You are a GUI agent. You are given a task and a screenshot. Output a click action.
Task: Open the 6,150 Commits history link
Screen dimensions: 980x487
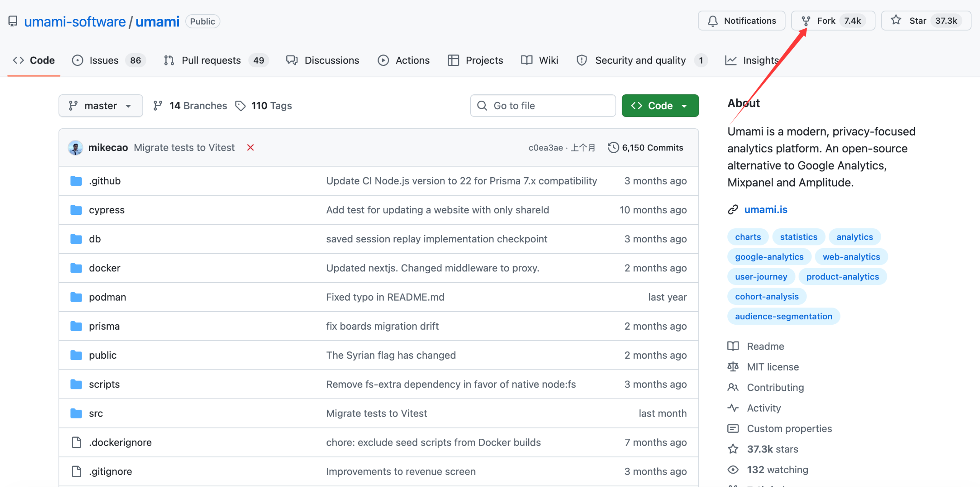coord(645,148)
